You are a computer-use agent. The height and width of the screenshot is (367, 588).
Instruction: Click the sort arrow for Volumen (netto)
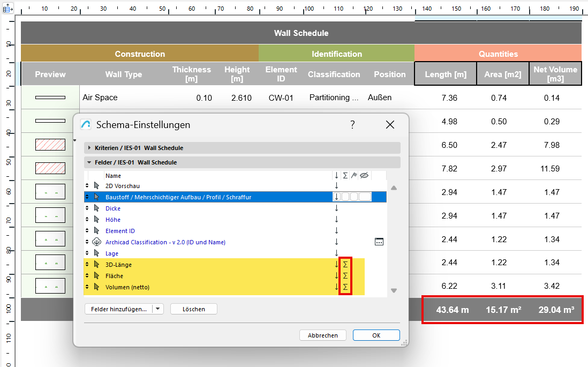point(336,287)
